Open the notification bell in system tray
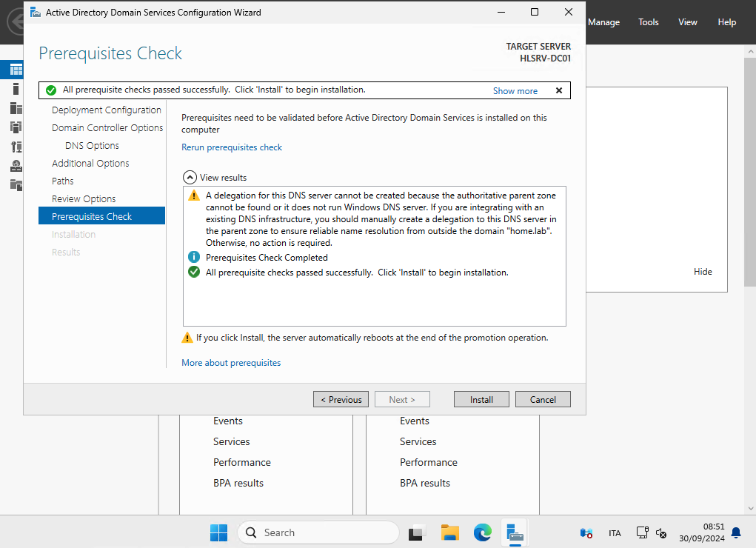The height and width of the screenshot is (548, 756). [736, 532]
